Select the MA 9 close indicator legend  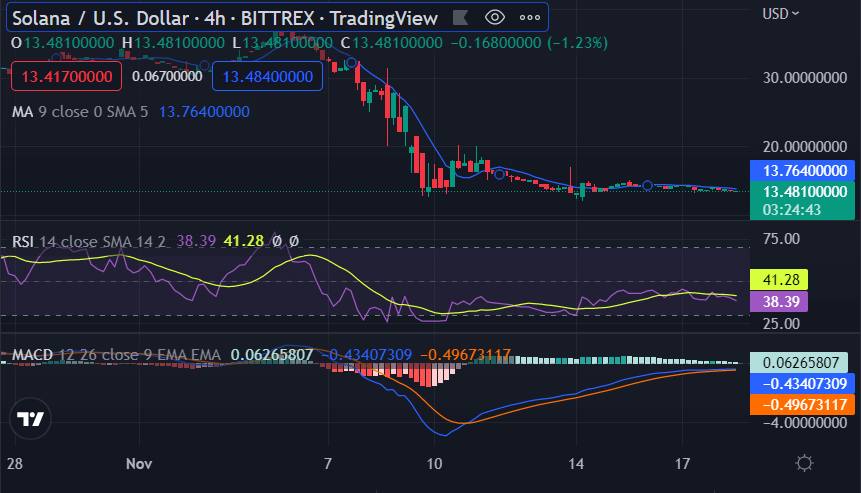point(80,112)
